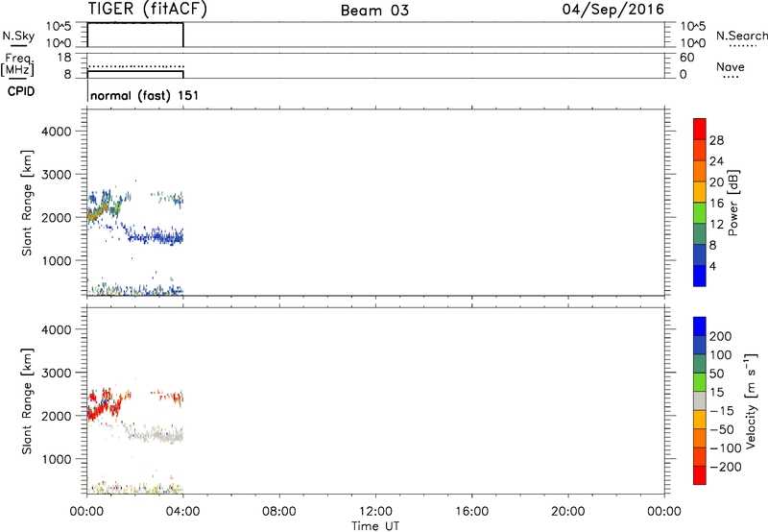This screenshot has height=532, width=768.
Task: Click the gray ground-scatter band near 1500 km
Action: click(156, 435)
